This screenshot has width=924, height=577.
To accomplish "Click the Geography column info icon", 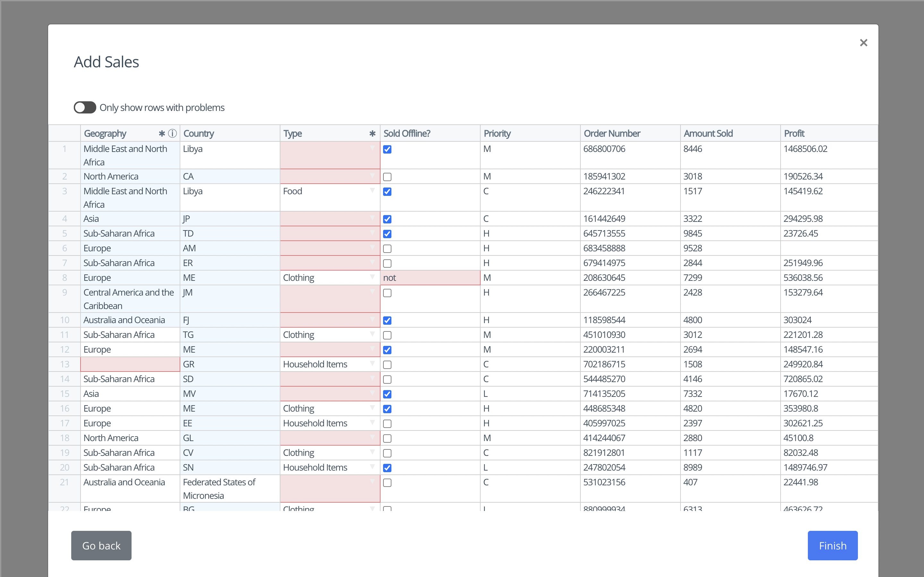I will [173, 134].
